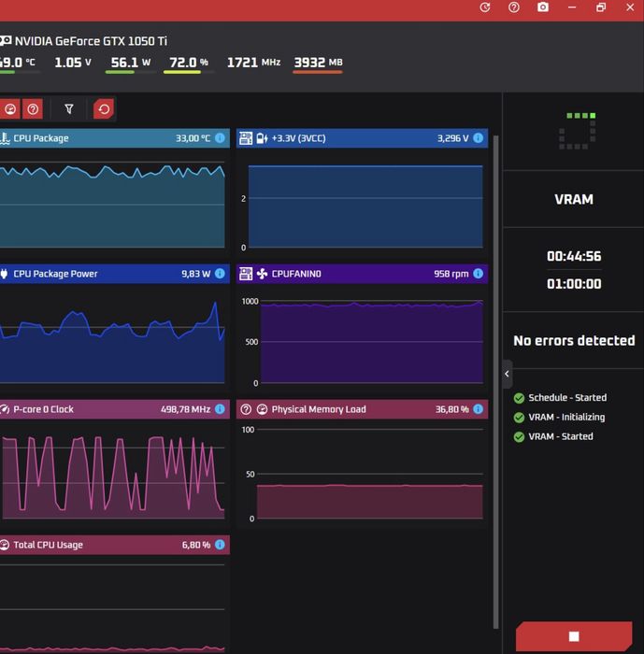Click the Total CPU Usage graph header

point(114,545)
